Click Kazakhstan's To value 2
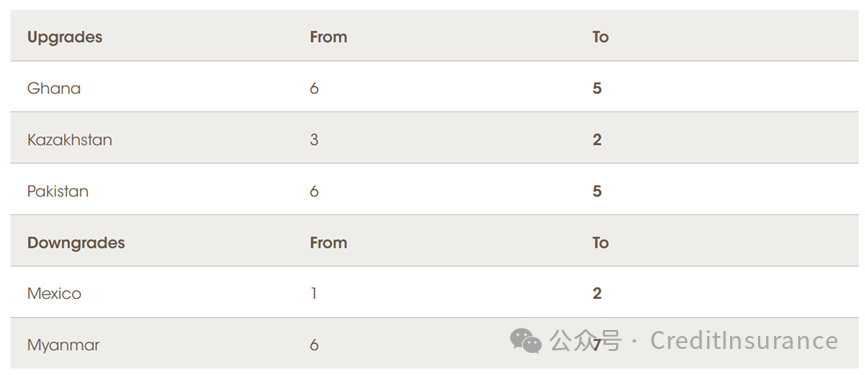The image size is (865, 375). click(x=597, y=140)
